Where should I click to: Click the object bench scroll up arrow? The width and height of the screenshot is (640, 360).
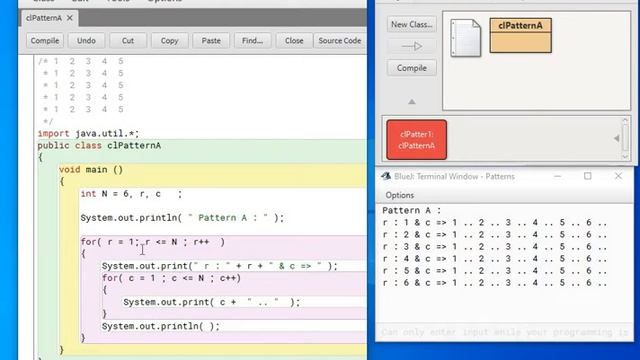(625, 121)
